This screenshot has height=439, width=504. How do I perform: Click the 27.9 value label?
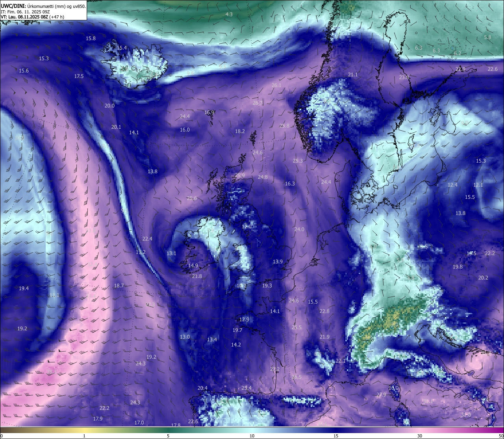381,395
